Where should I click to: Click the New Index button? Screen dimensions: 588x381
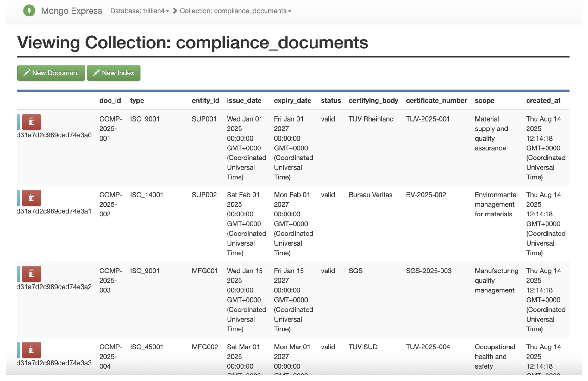pyautogui.click(x=114, y=73)
